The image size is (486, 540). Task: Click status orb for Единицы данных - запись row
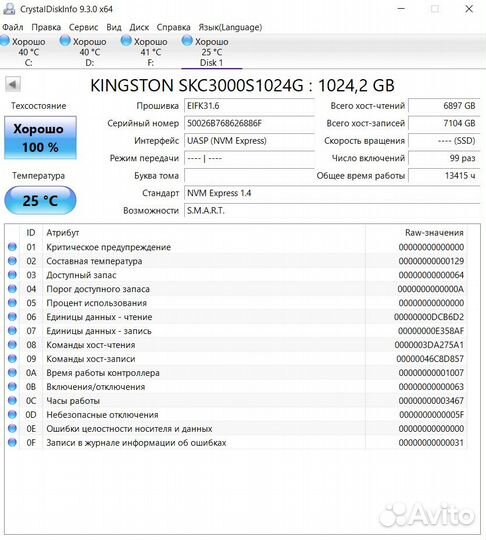pos(12,331)
